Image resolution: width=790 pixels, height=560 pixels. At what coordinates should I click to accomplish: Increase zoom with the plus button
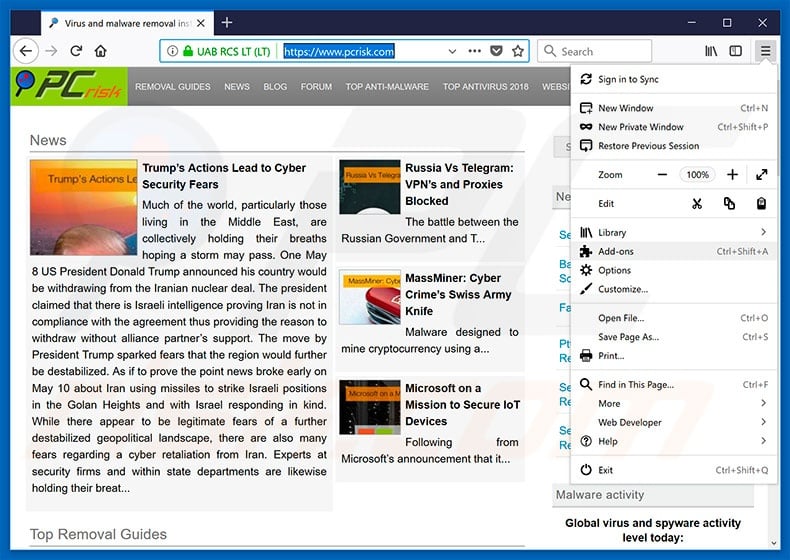[x=732, y=175]
